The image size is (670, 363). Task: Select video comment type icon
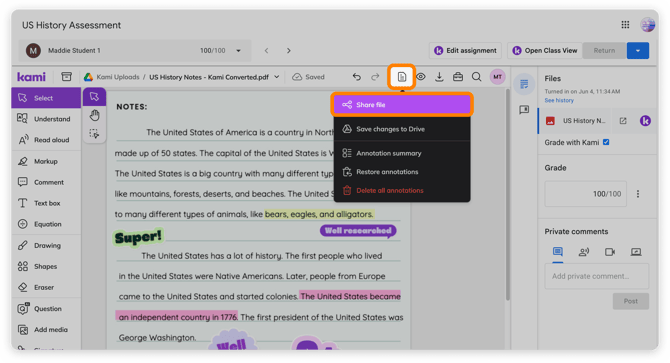610,252
